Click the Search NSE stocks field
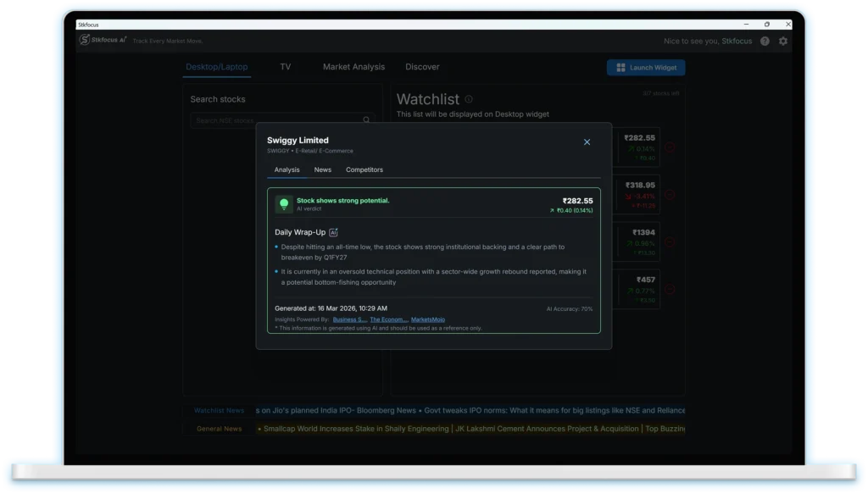Screen dimensions: 868x494 (x=275, y=120)
